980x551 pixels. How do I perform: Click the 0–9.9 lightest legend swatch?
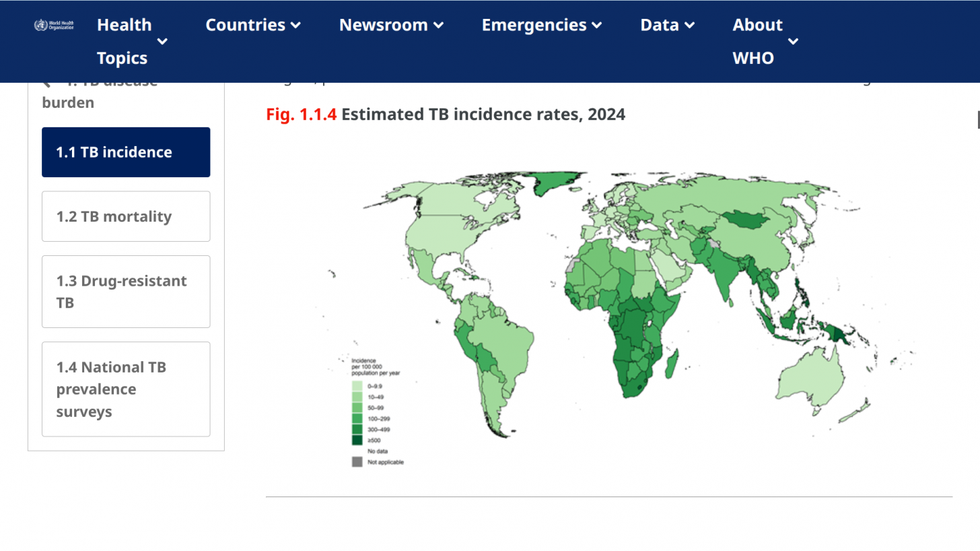357,386
